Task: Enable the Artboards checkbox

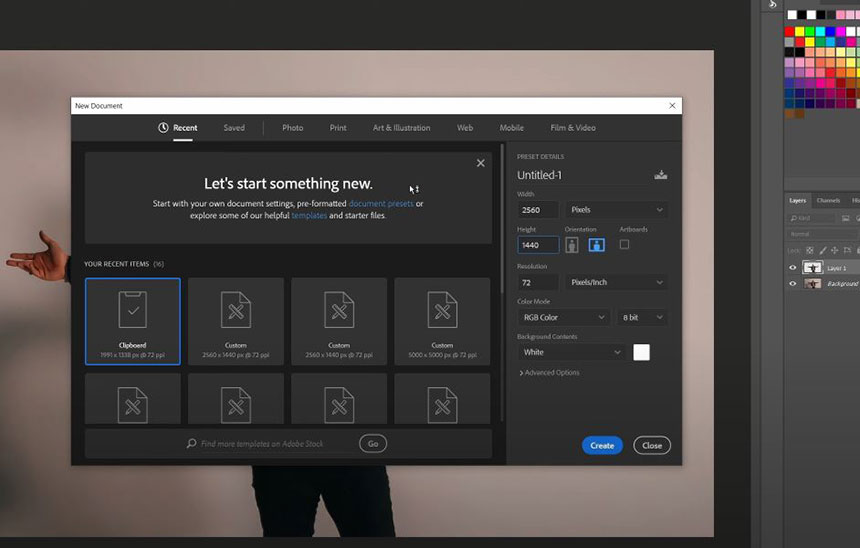Action: pos(624,245)
